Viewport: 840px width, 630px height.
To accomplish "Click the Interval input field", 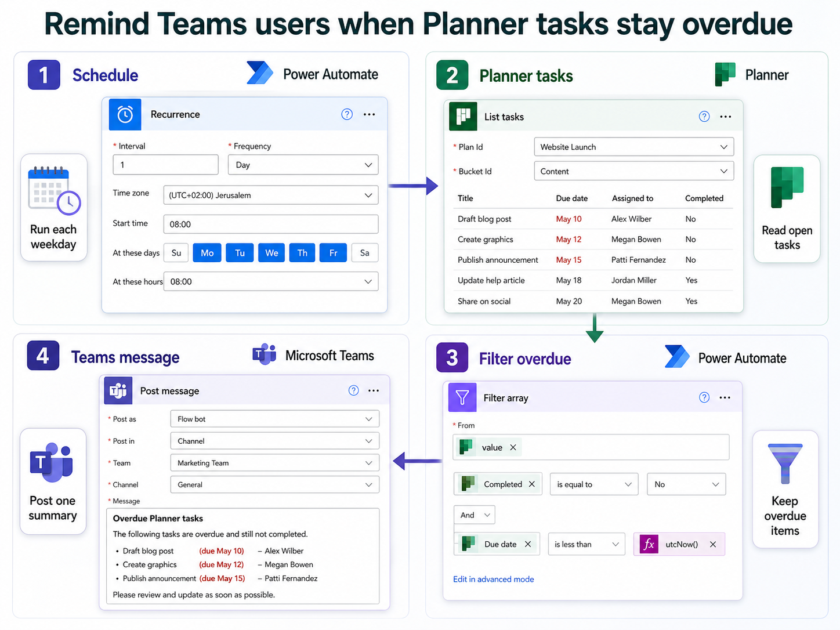I will coord(165,165).
